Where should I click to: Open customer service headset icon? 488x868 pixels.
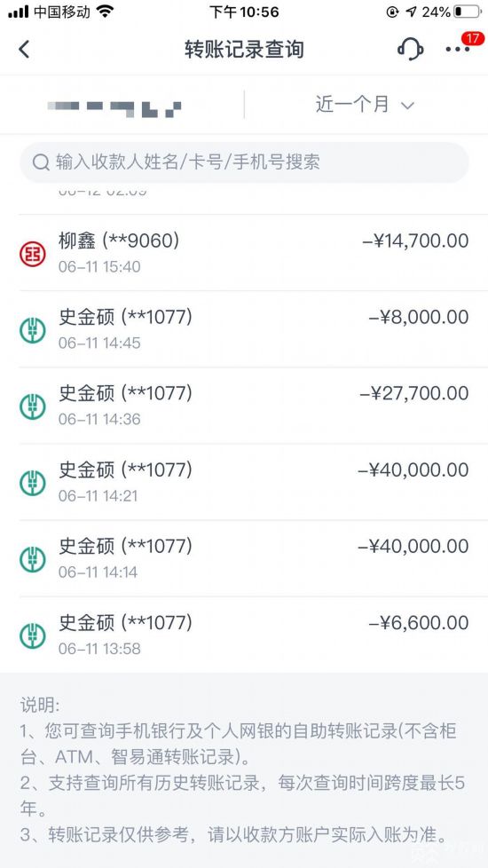[410, 50]
